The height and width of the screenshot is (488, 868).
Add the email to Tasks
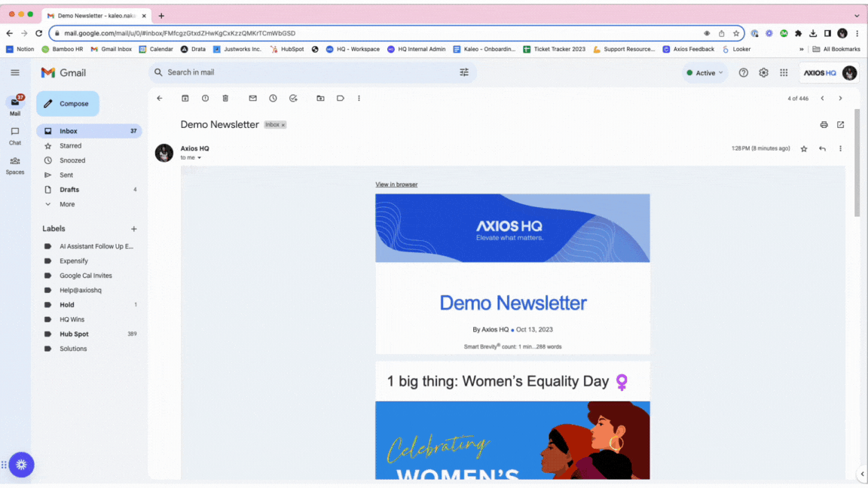pyautogui.click(x=293, y=99)
